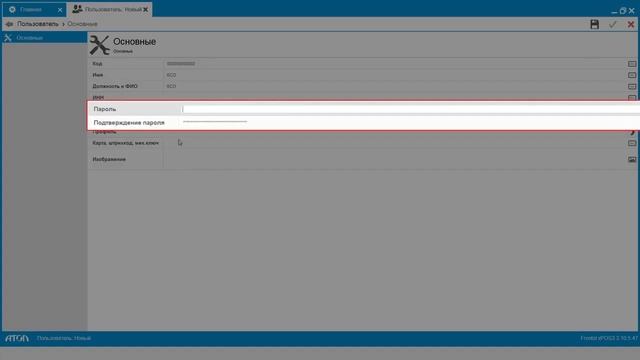This screenshot has width=640, height=360.
Task: Open keyboard icon for Карта, штрихкод row
Action: pos(632,143)
